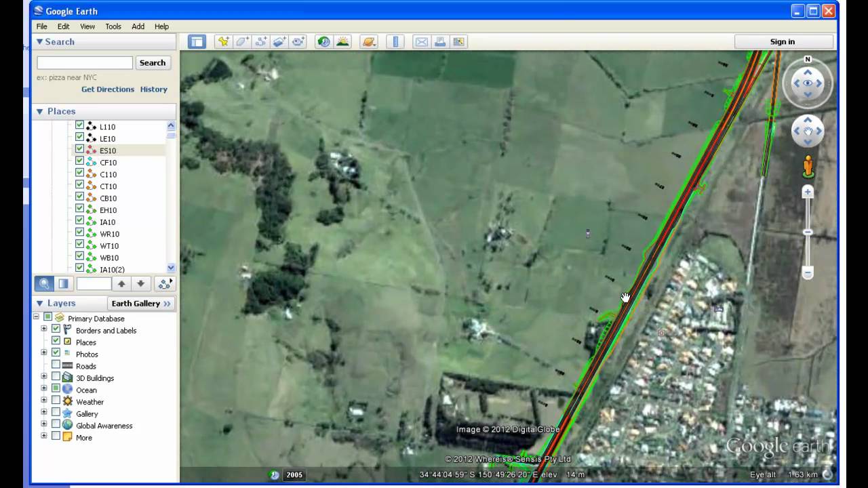Viewport: 868px width, 488px height.
Task: Expand the Gallery layer node
Action: click(x=44, y=413)
